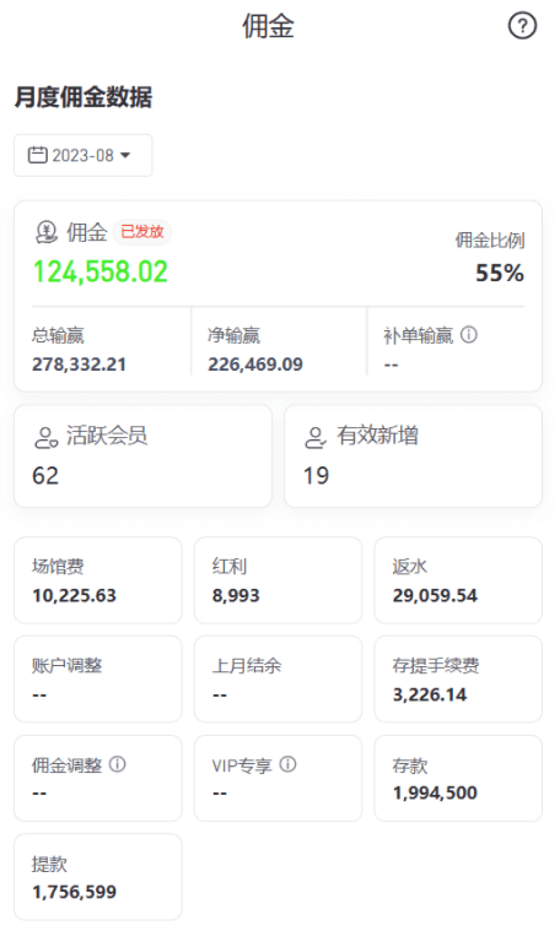
Task: Select the 提款 card showing 1,756,599
Action: [98, 877]
